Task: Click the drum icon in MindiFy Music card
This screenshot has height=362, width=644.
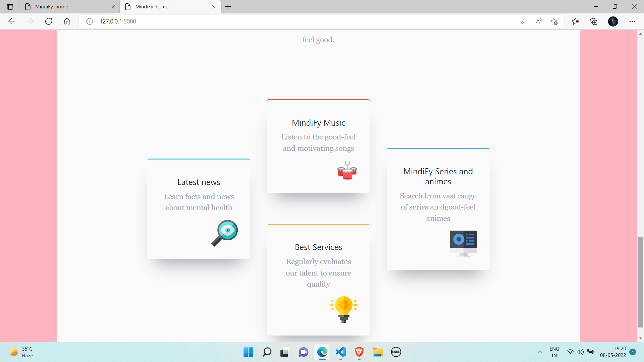Action: (x=347, y=170)
